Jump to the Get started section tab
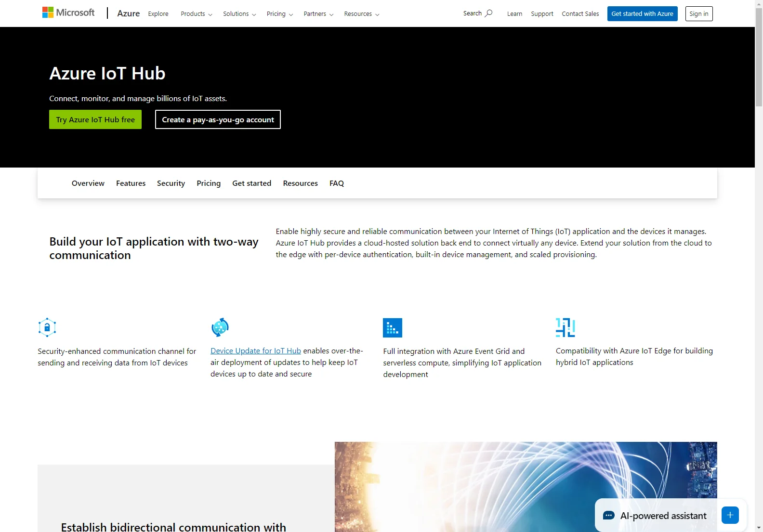Screen dimensions: 763x532 click(x=252, y=183)
